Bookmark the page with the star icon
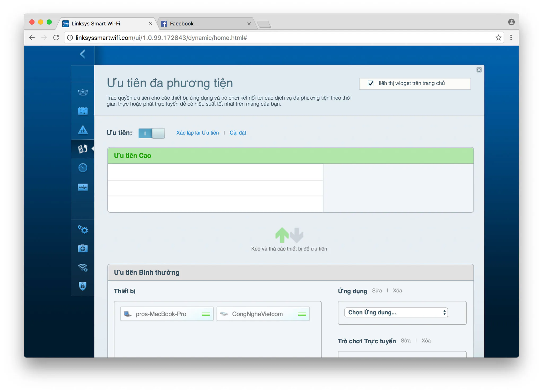Viewport: 543px width, 392px height. click(498, 38)
